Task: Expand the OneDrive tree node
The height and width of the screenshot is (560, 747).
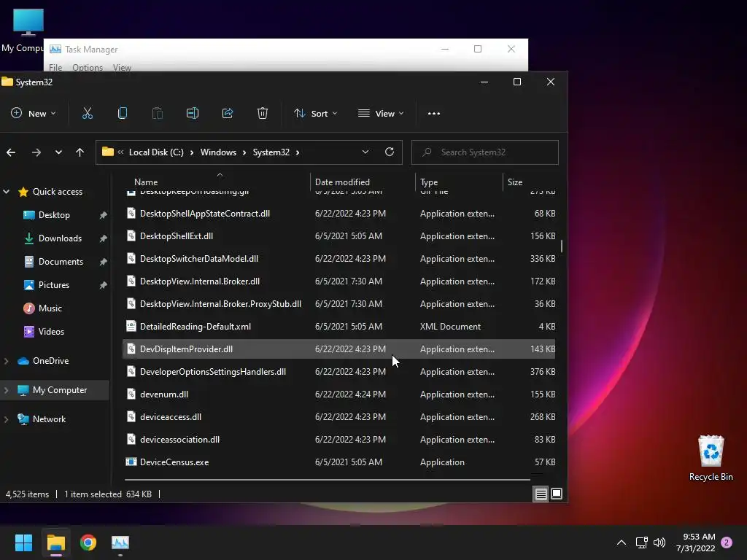Action: 6,361
